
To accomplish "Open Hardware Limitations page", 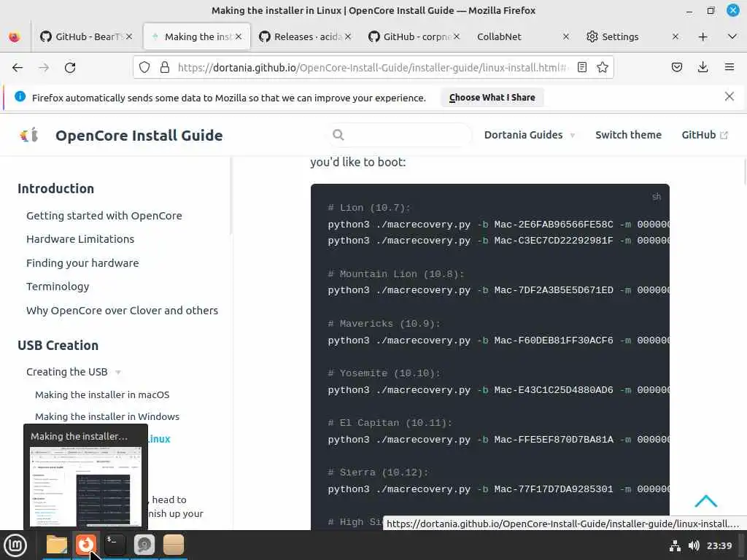I will pyautogui.click(x=80, y=239).
